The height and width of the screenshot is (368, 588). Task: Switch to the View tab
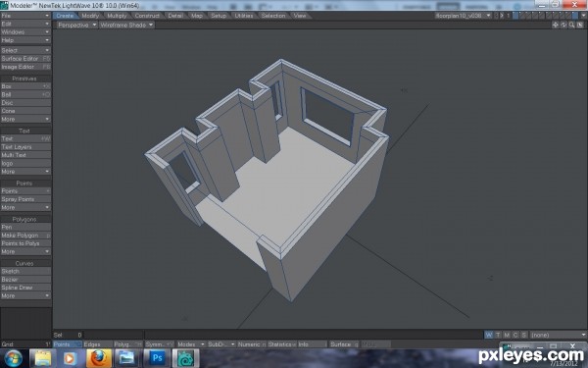(299, 16)
